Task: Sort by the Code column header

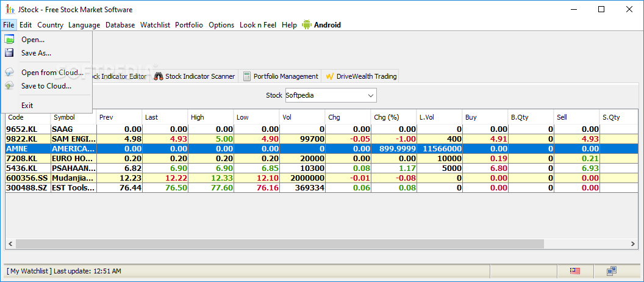Action: (x=28, y=117)
